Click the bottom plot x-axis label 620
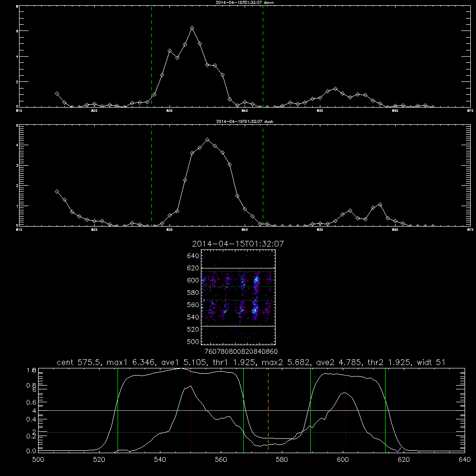The height and width of the screenshot is (476, 476). pos(404,460)
